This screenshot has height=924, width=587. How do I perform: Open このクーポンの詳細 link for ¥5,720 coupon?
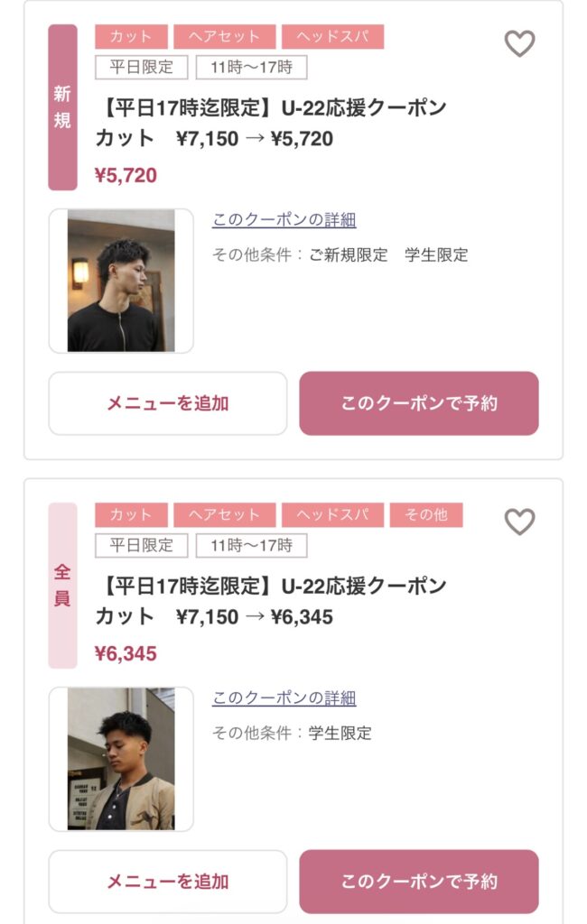tap(284, 220)
